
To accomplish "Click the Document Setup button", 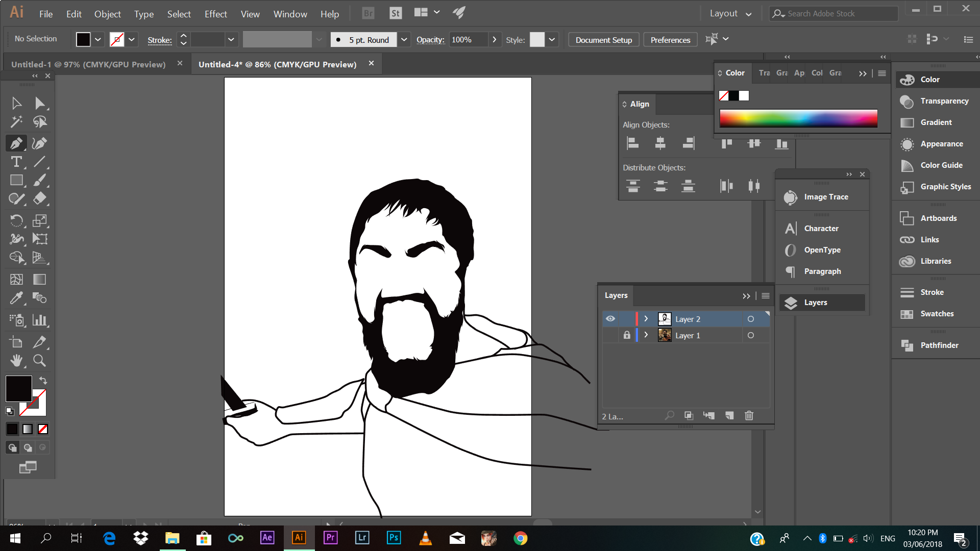I will point(603,40).
